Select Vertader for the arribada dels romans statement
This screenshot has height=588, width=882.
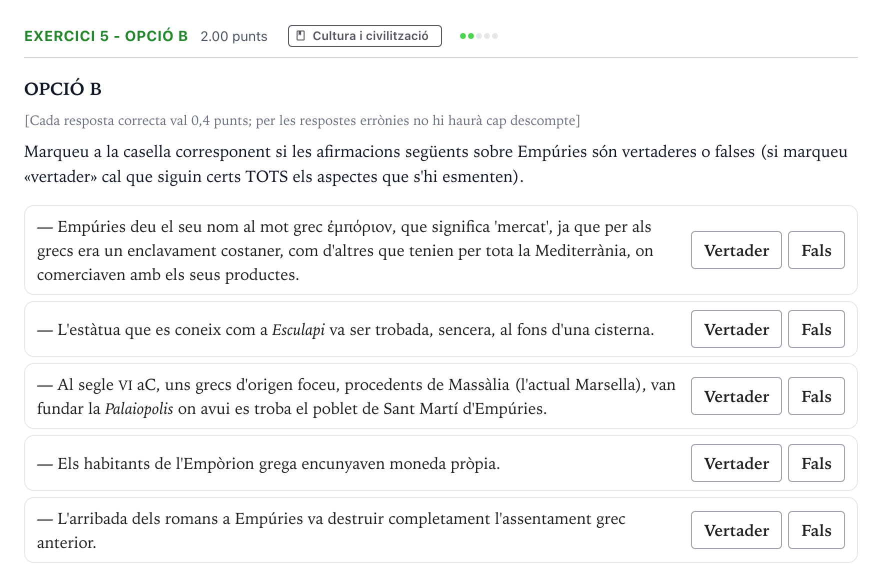click(x=736, y=530)
